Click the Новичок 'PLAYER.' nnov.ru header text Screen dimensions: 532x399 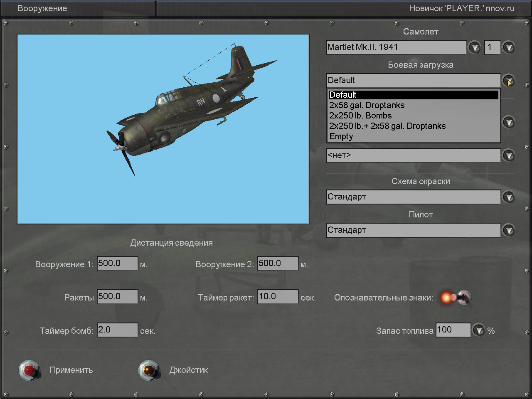coord(462,8)
